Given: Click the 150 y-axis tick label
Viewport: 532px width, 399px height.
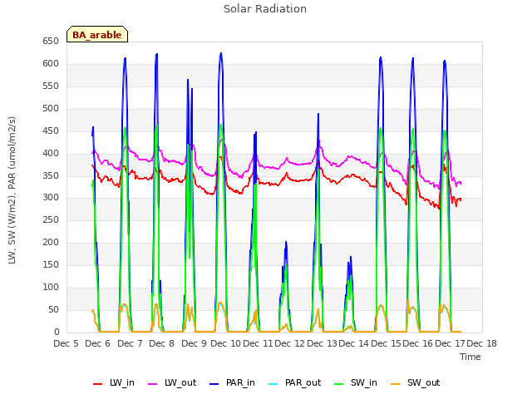Looking at the screenshot, I should pyautogui.click(x=51, y=264).
